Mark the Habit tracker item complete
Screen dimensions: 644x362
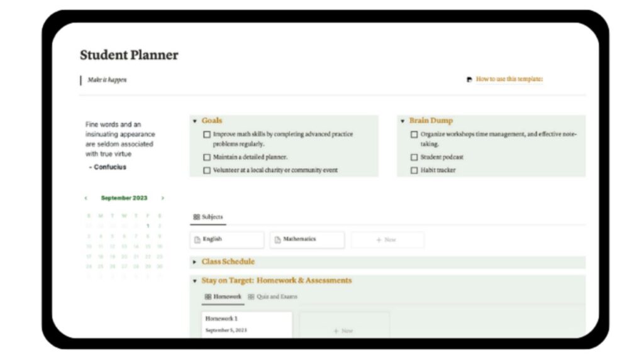pos(414,170)
